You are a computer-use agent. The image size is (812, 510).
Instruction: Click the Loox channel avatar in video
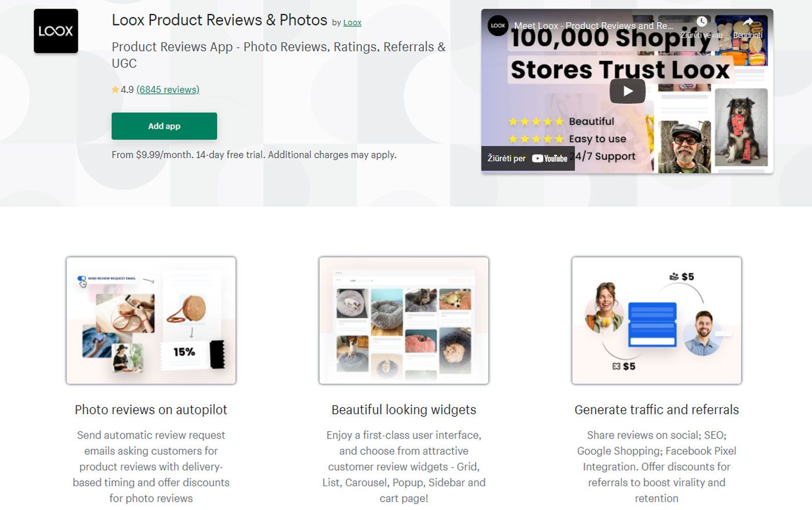pos(498,26)
